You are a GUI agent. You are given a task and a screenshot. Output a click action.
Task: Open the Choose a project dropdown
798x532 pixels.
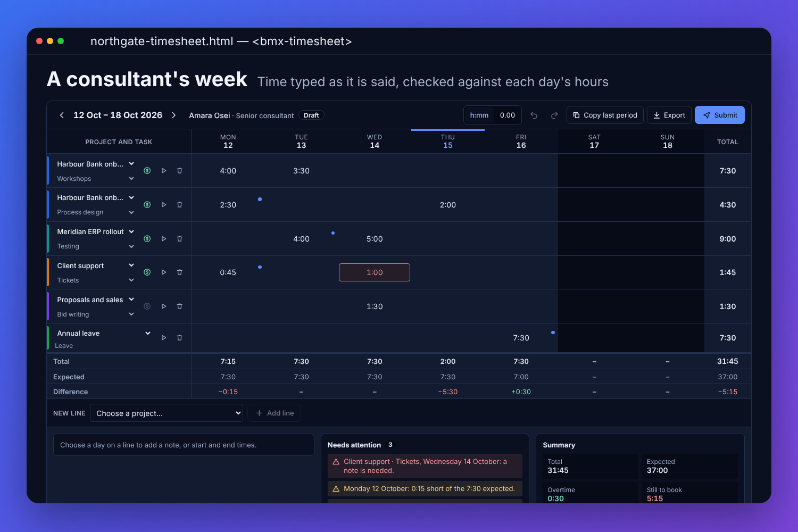pyautogui.click(x=167, y=413)
